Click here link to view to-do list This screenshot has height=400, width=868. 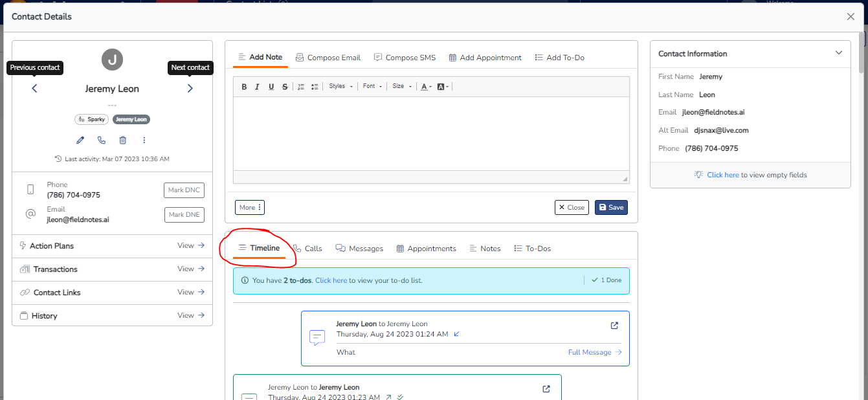click(331, 280)
